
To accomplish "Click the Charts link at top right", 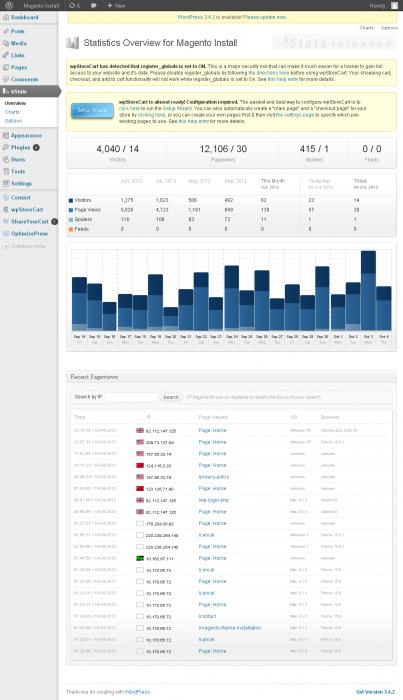I will 366,28.
